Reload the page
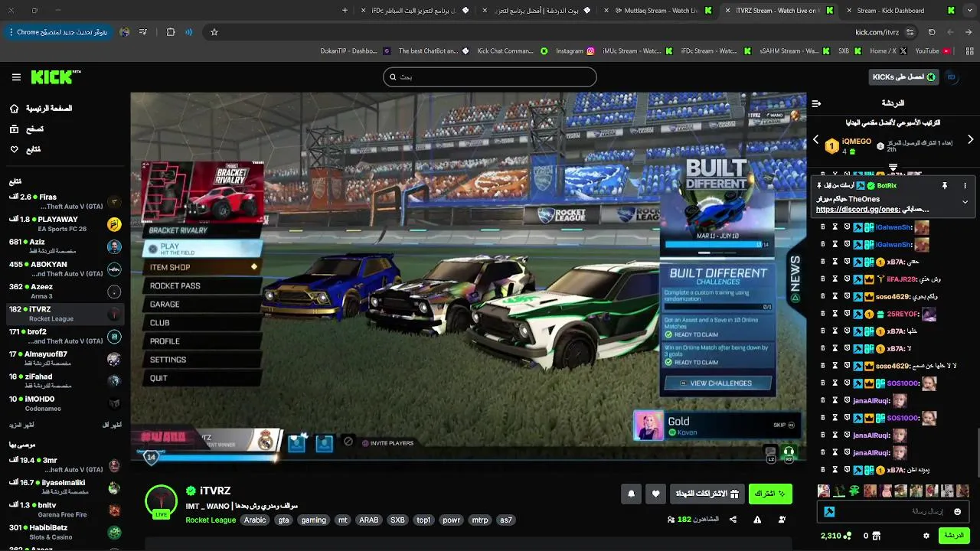The height and width of the screenshot is (551, 980). point(932,32)
